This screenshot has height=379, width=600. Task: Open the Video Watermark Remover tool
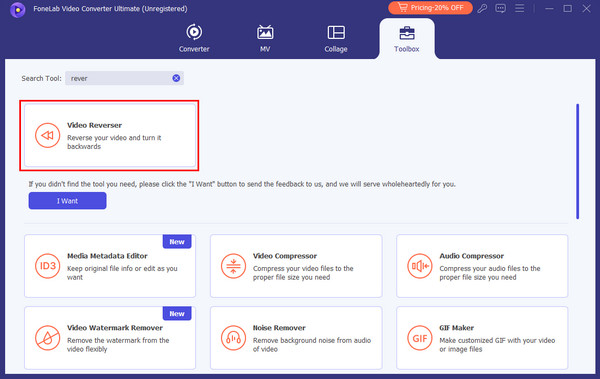pos(110,338)
